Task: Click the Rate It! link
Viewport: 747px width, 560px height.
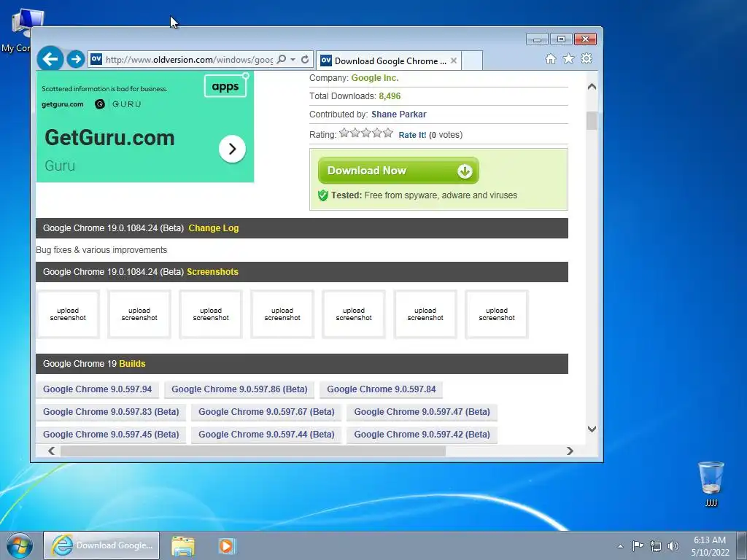Action: (x=412, y=135)
